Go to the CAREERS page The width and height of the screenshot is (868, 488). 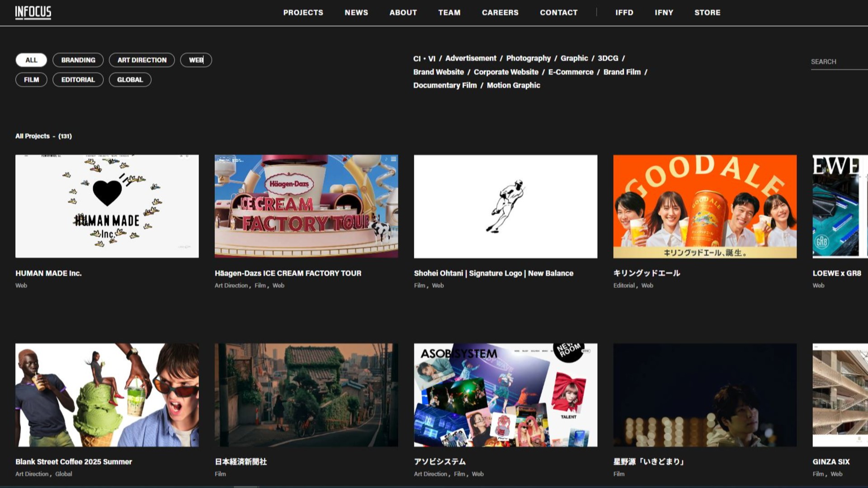[500, 13]
